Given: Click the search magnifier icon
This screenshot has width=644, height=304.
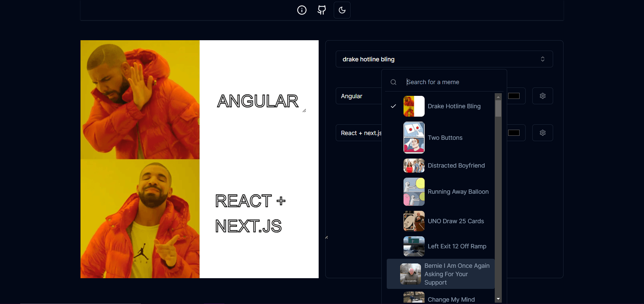Looking at the screenshot, I should [x=393, y=82].
